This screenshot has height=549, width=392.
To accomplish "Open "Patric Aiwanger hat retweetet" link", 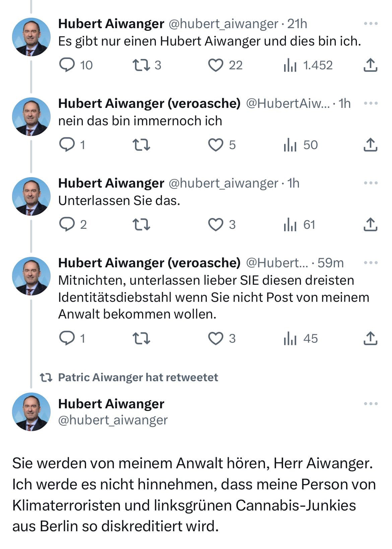I will (138, 378).
